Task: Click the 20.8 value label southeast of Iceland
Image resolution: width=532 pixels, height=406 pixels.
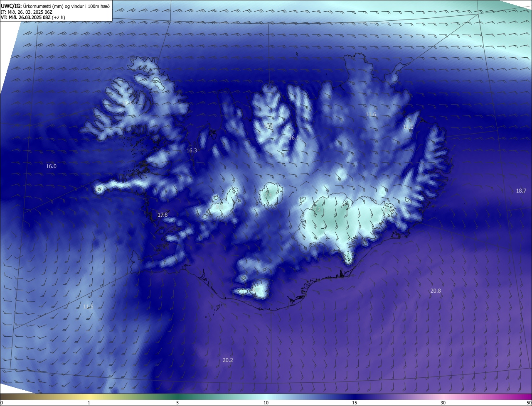Action: coord(436,291)
